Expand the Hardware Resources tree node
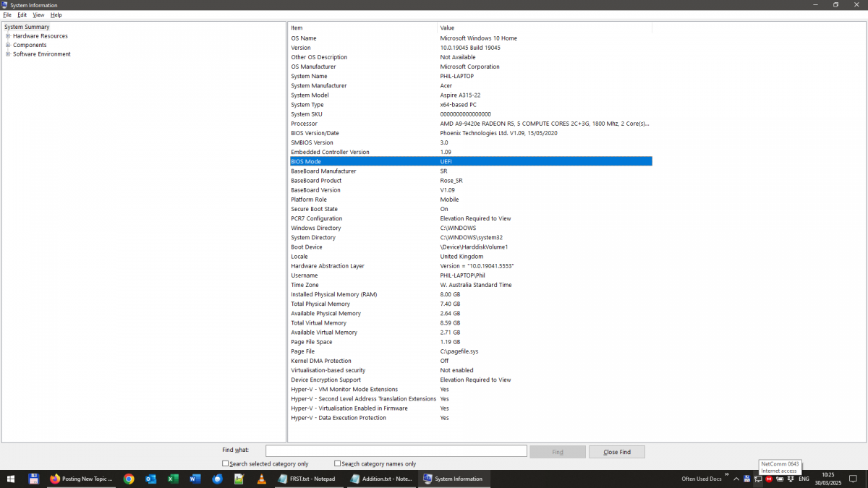This screenshot has width=868, height=488. coord(8,36)
